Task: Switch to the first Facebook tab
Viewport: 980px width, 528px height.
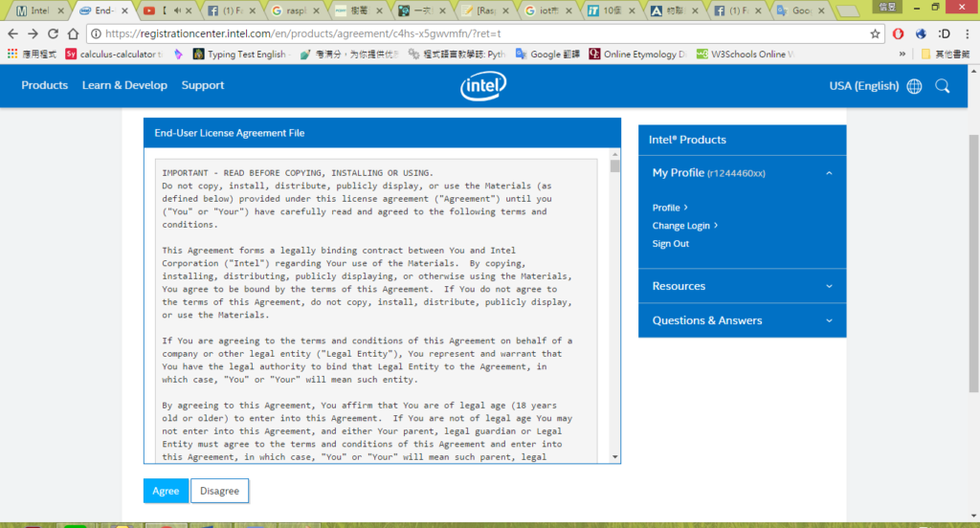Action: [x=232, y=11]
